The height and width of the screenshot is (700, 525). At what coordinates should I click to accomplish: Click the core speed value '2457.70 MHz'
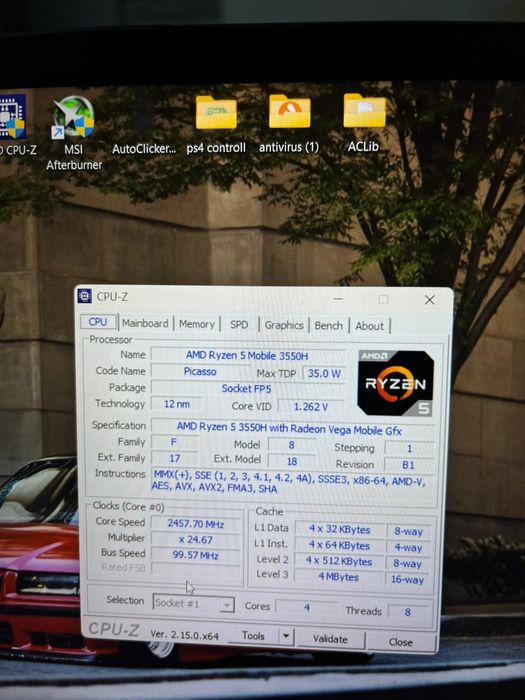click(196, 524)
